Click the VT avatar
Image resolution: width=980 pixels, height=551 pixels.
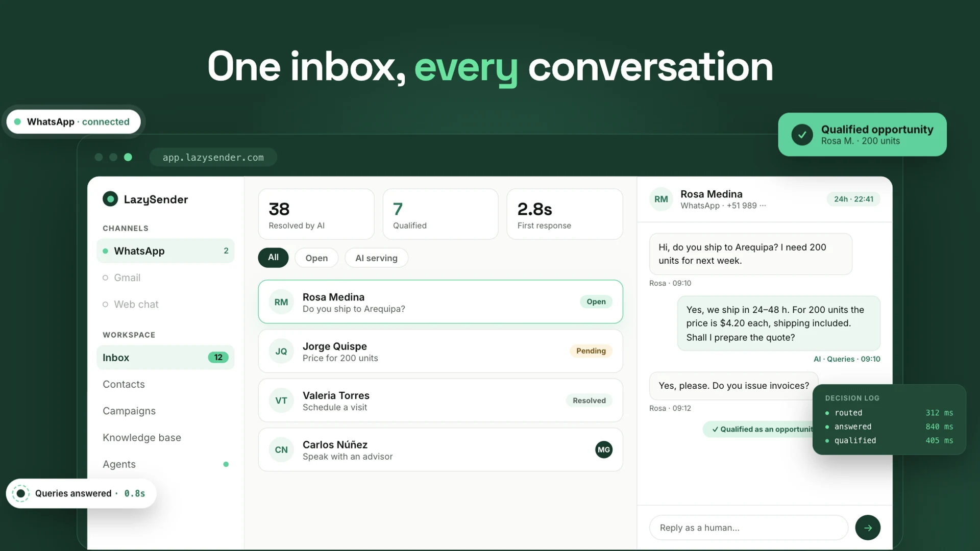pos(281,400)
